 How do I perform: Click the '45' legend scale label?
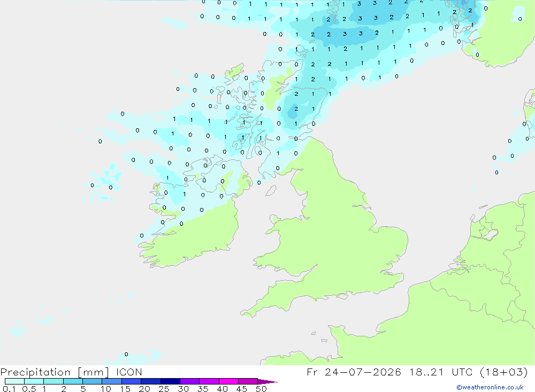pyautogui.click(x=242, y=389)
